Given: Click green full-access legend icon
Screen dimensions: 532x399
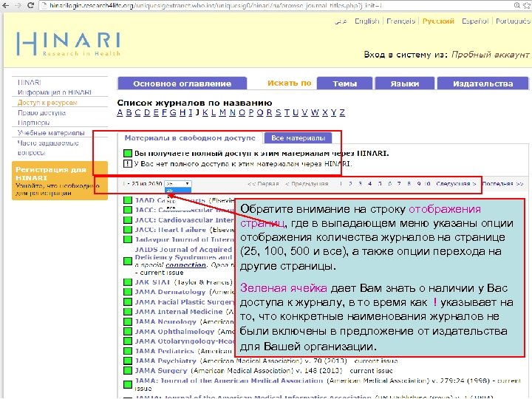Looking at the screenshot, I should point(128,153).
